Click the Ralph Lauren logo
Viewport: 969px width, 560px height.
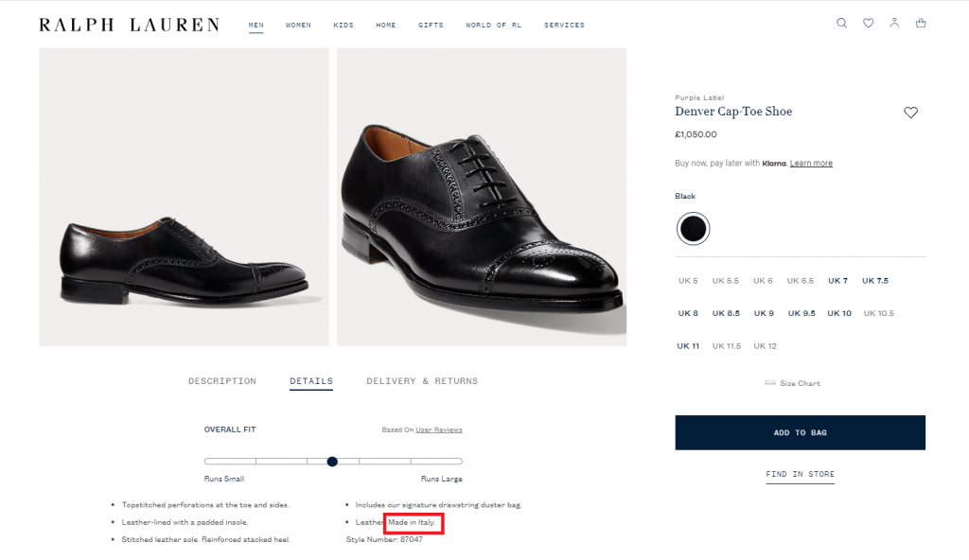(129, 25)
